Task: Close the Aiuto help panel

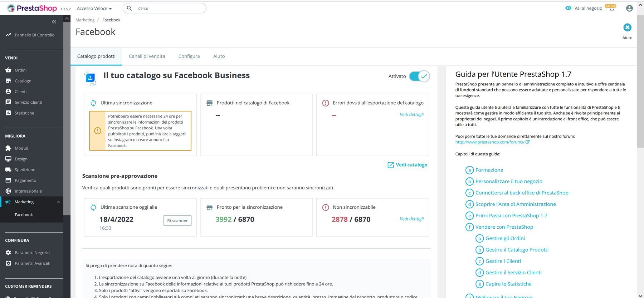Action: pyautogui.click(x=627, y=28)
